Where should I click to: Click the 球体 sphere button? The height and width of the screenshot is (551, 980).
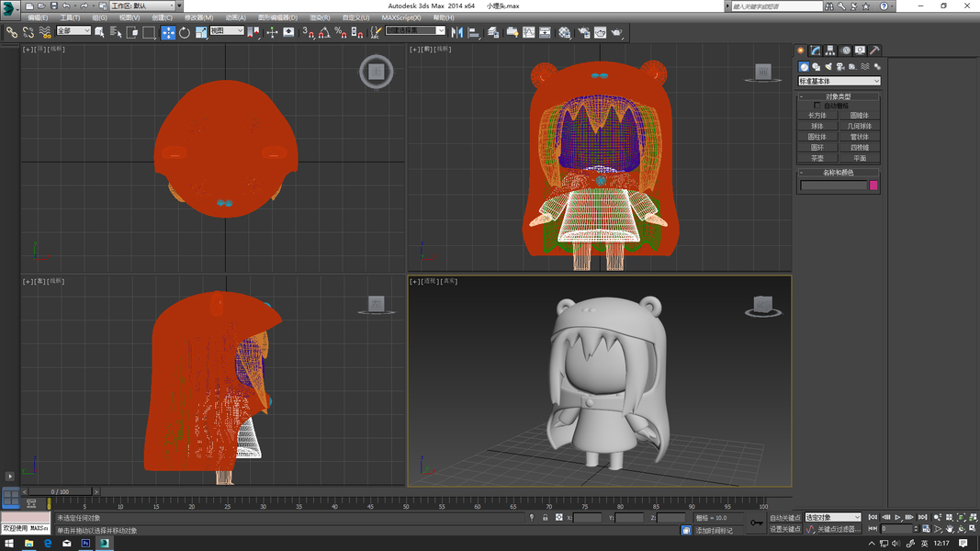click(x=817, y=126)
